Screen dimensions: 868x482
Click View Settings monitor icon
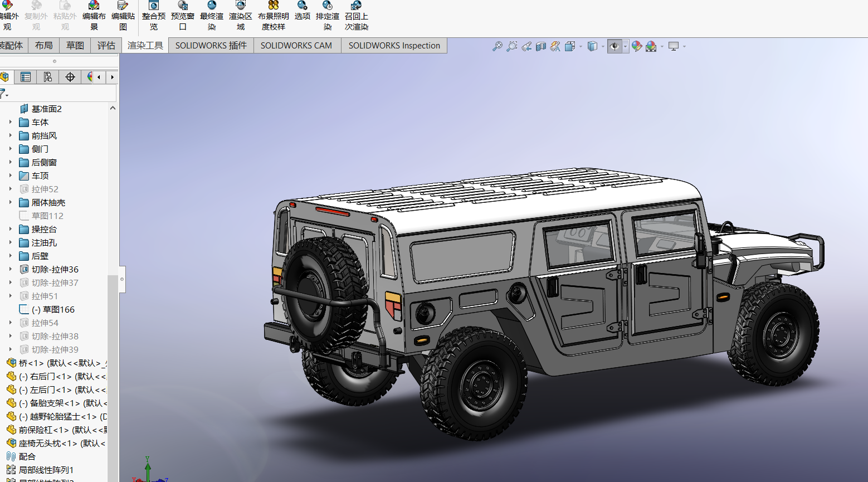pos(674,46)
